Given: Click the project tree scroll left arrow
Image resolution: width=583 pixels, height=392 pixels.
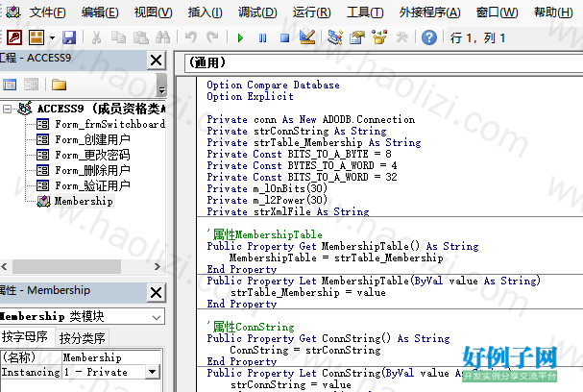Looking at the screenshot, I should 5,266.
